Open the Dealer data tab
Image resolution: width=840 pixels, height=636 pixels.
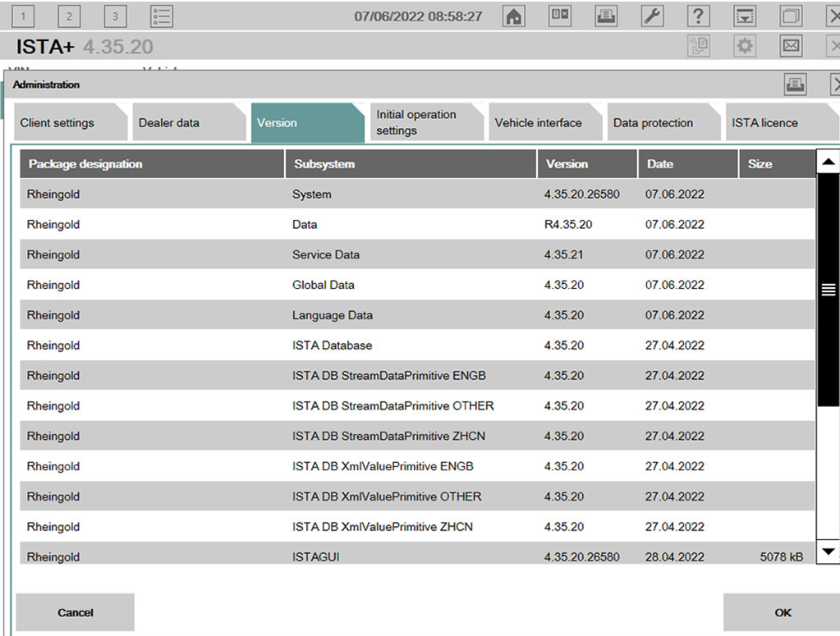pos(189,122)
